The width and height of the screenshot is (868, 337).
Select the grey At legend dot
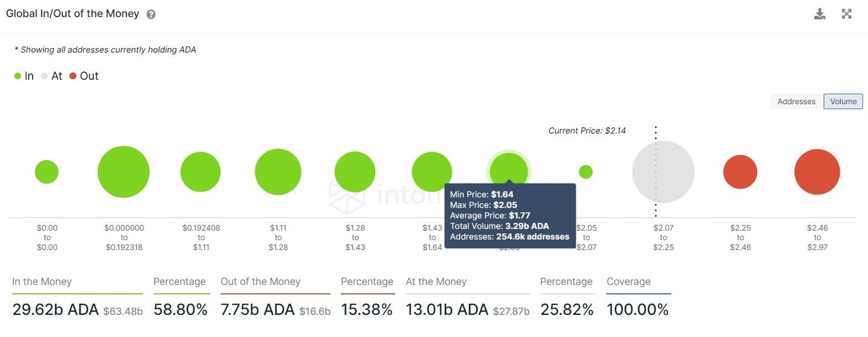click(44, 75)
